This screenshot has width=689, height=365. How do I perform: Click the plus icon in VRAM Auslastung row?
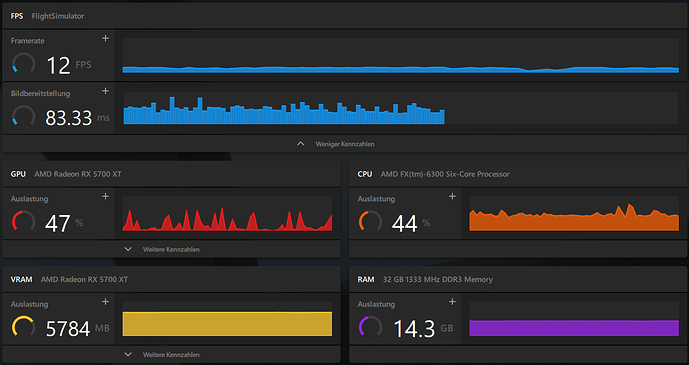[x=105, y=302]
